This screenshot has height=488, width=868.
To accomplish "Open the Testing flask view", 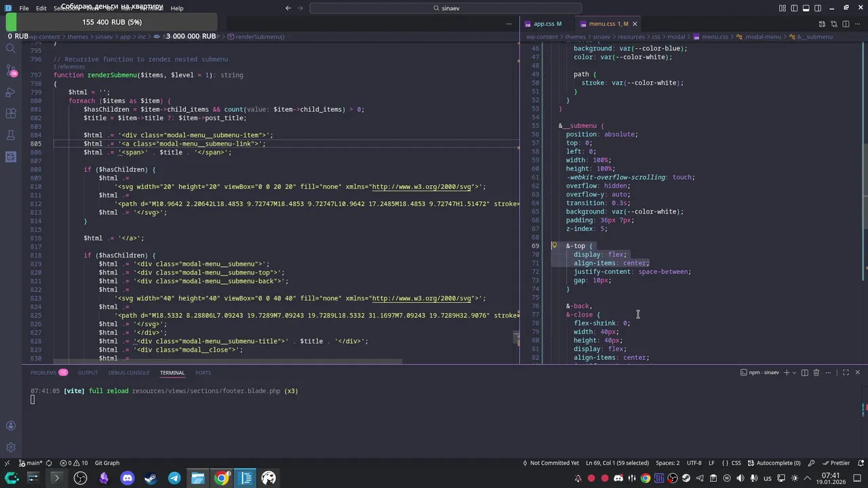I will 11,135.
